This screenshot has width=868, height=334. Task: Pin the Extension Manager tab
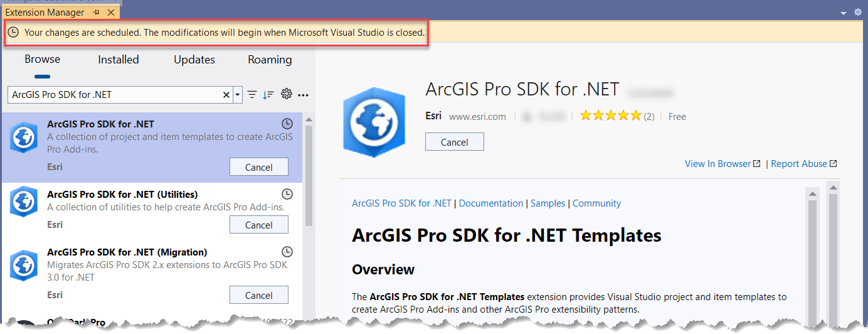point(96,12)
